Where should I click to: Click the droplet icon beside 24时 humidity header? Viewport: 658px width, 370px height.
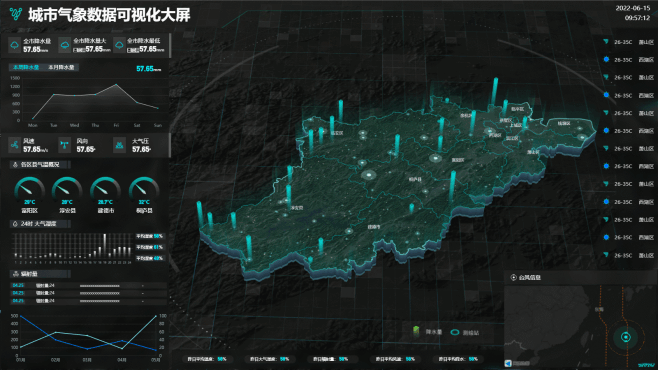pyautogui.click(x=15, y=224)
